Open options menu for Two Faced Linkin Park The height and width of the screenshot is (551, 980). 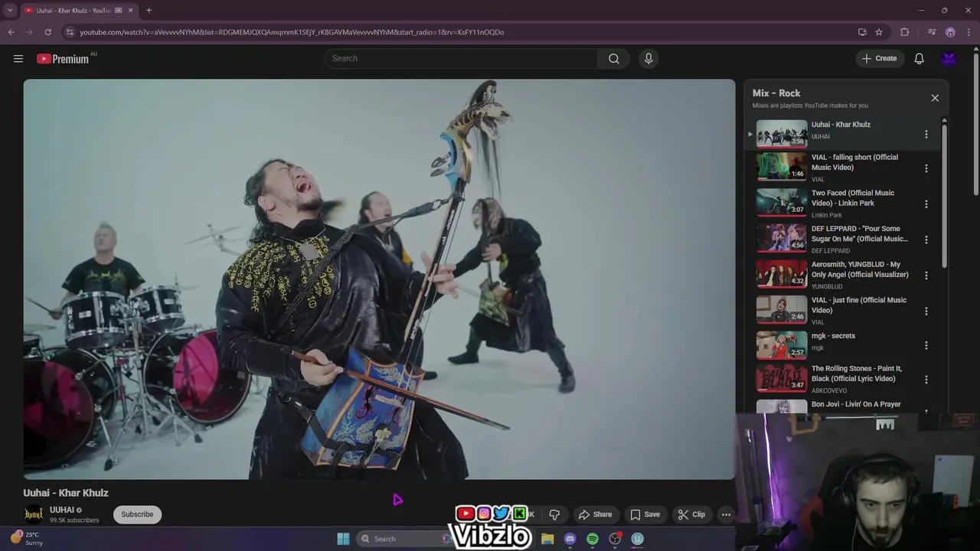click(926, 204)
